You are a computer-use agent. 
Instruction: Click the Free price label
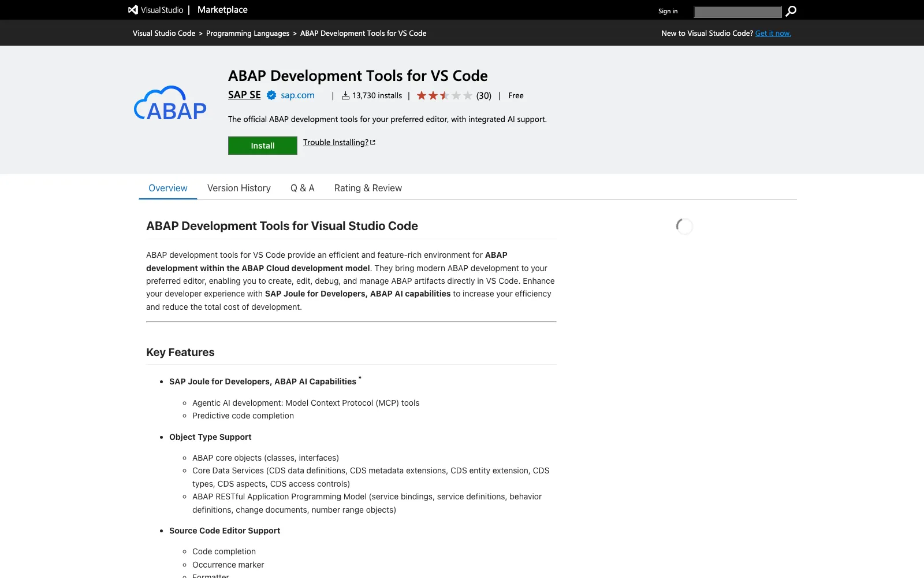click(516, 96)
